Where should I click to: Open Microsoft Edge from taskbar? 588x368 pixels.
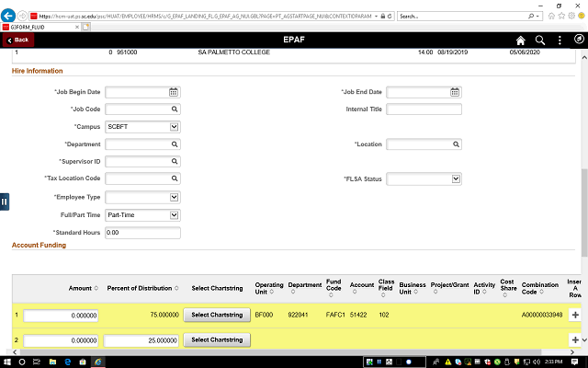point(67,362)
